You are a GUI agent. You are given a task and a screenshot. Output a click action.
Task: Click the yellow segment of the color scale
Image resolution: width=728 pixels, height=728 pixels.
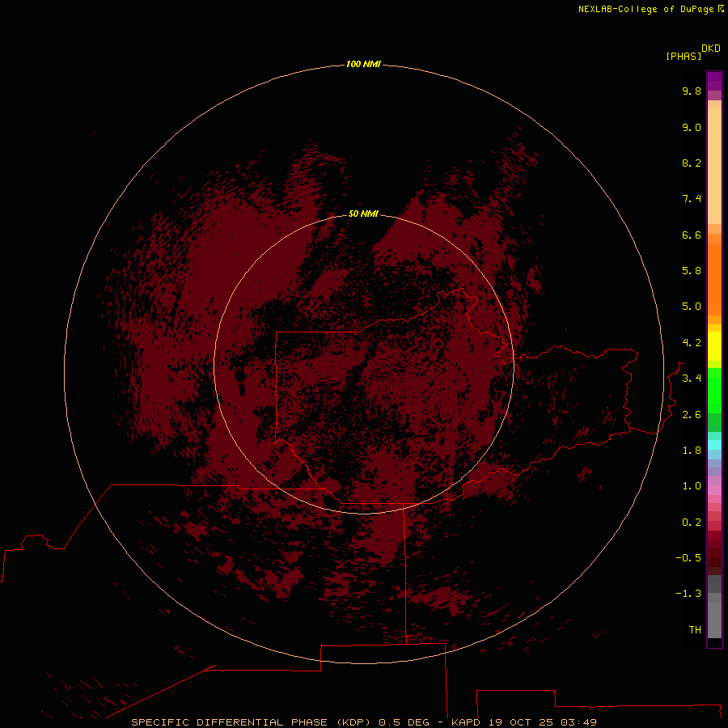pyautogui.click(x=714, y=346)
